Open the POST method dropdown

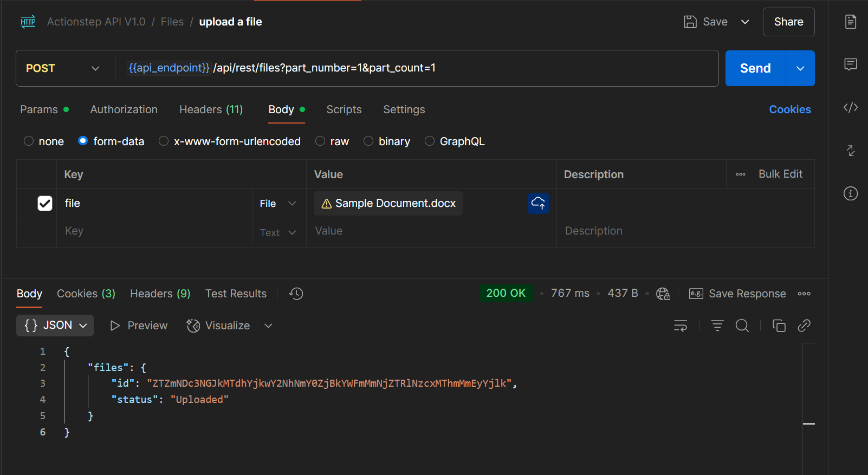click(x=63, y=68)
